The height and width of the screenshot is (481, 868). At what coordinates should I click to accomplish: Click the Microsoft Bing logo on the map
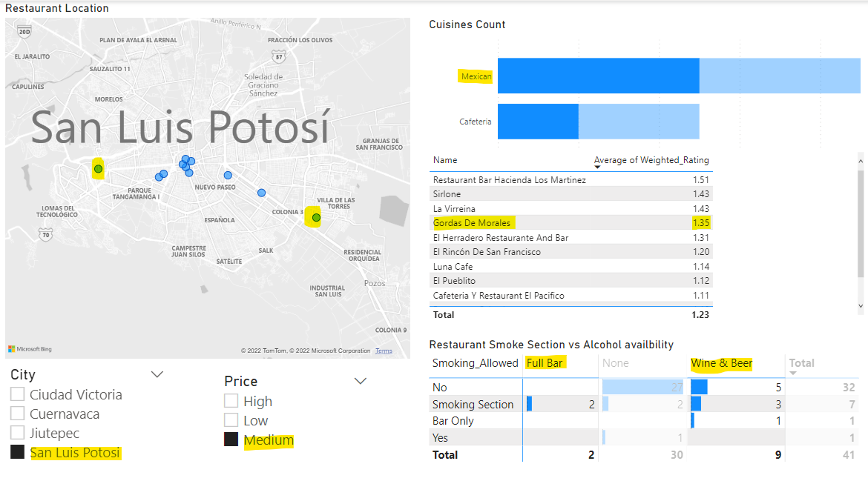29,348
